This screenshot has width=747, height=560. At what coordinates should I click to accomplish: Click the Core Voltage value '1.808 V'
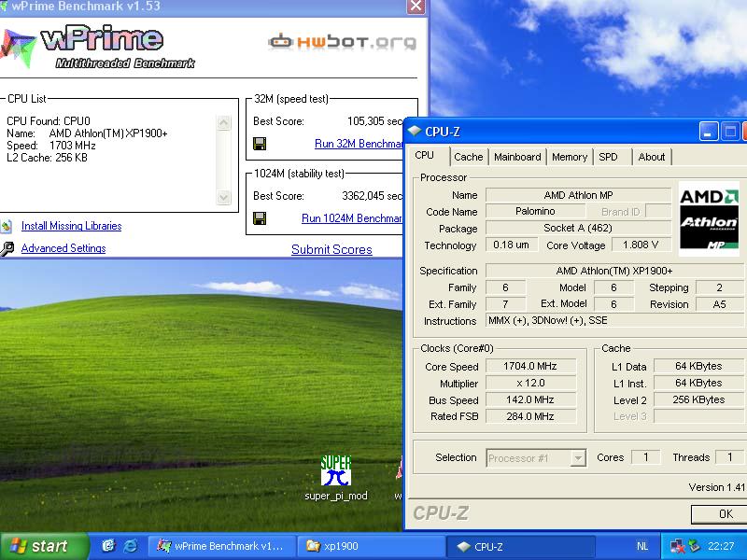pos(641,245)
